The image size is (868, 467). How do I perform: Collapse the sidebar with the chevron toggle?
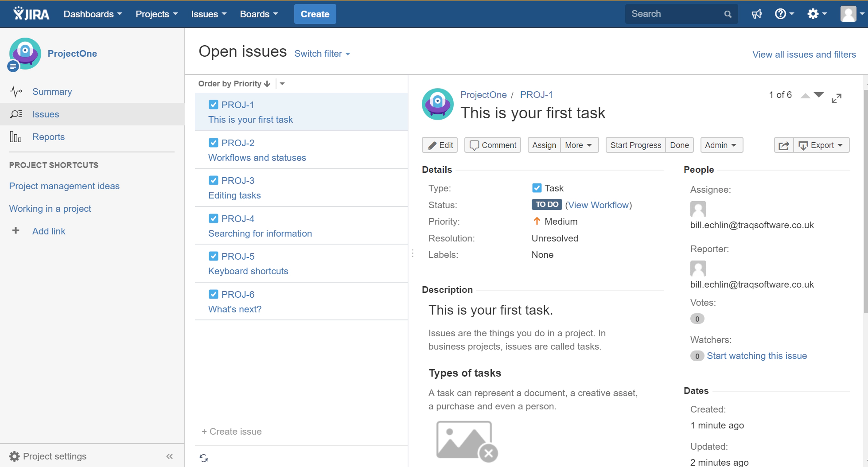pyautogui.click(x=169, y=456)
